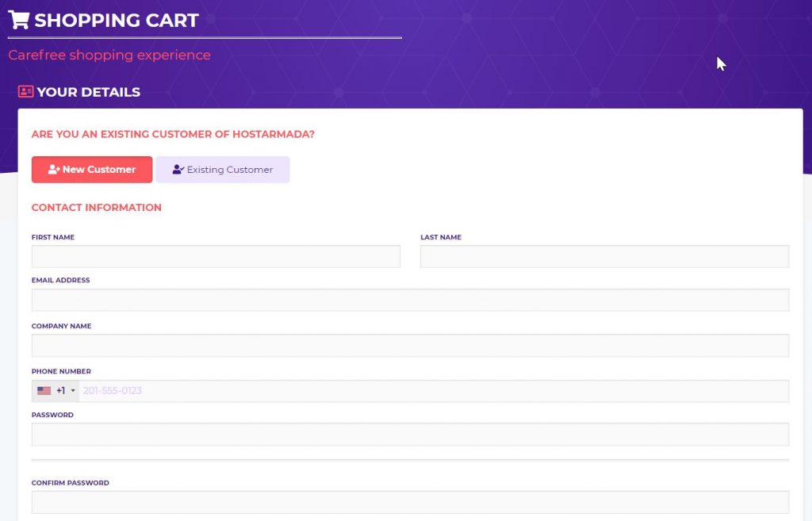The height and width of the screenshot is (521, 812).
Task: Click inside the Password field
Action: (x=410, y=435)
